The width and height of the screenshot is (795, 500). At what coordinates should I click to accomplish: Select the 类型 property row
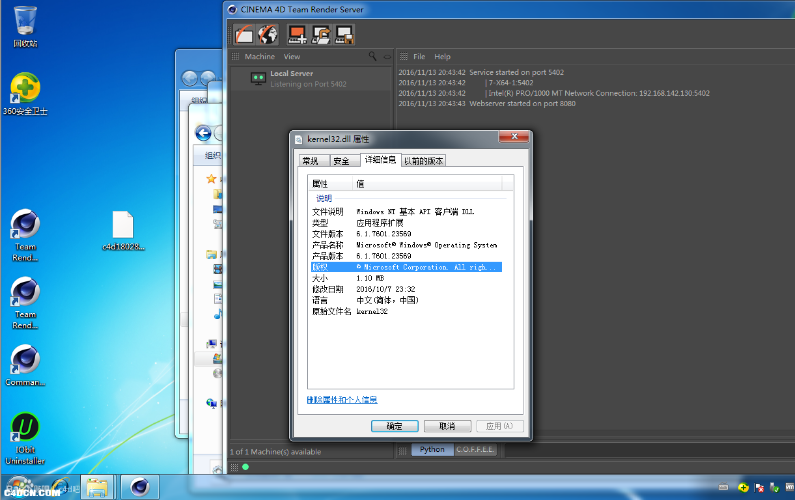pos(406,223)
